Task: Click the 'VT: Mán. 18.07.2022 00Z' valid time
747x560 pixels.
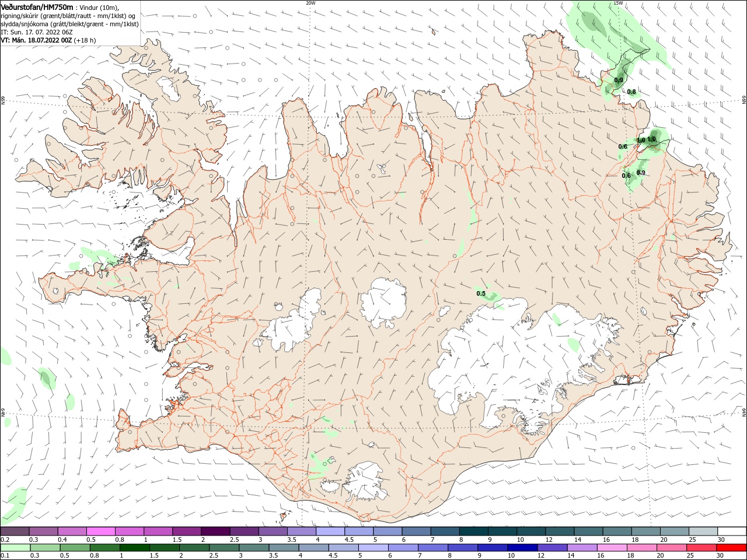Action: tap(36, 40)
